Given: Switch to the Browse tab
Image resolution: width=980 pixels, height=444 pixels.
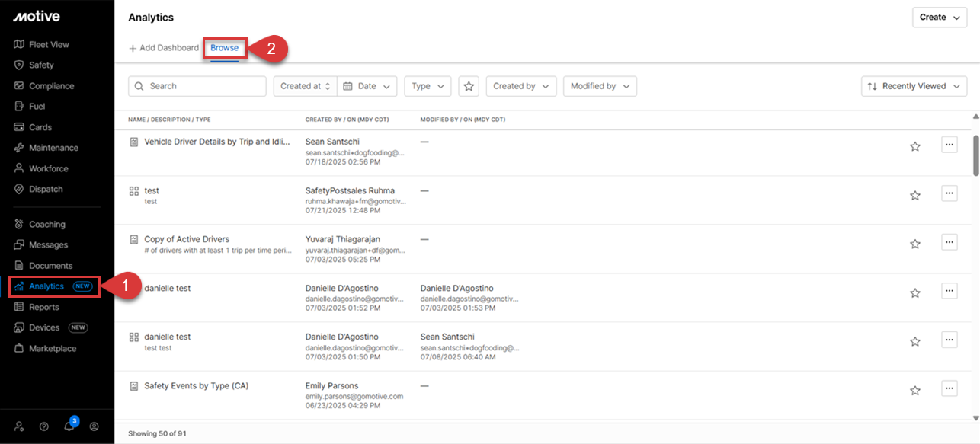Looking at the screenshot, I should pyautogui.click(x=224, y=47).
